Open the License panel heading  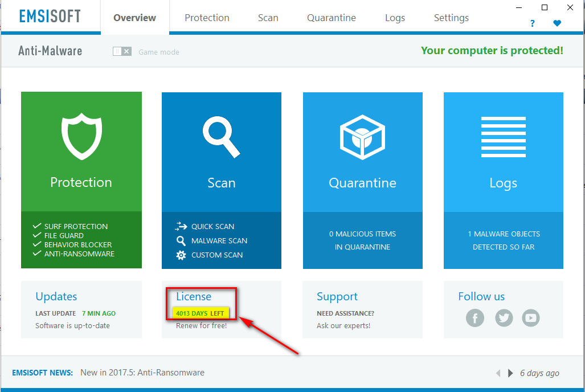click(x=194, y=296)
